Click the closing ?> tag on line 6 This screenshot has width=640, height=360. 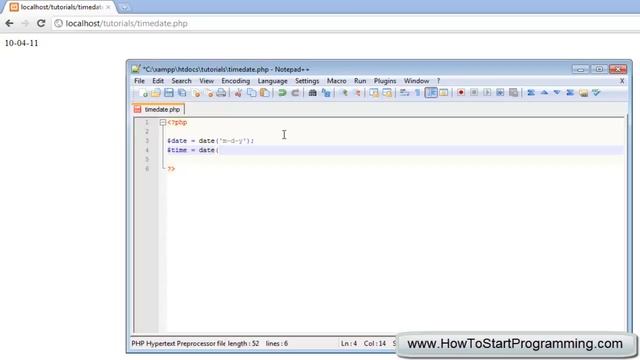[171, 169]
